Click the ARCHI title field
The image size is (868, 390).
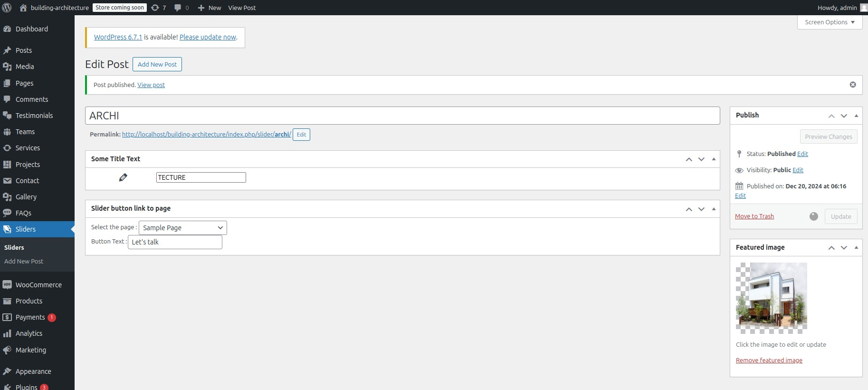tap(402, 116)
